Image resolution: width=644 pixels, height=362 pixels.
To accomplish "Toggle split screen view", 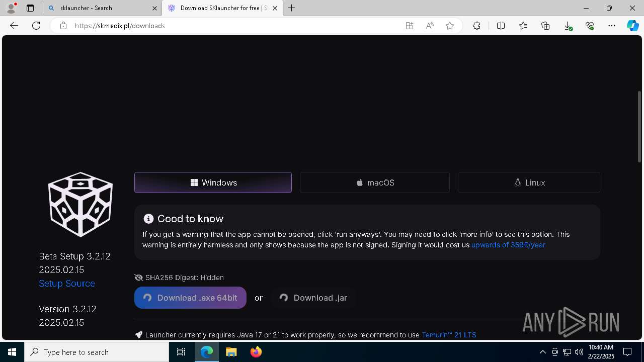I will click(x=501, y=26).
